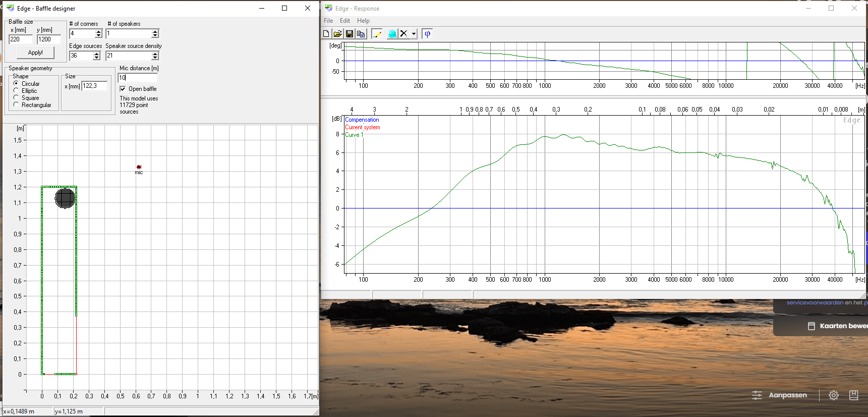Click the Edge Response window app icon
The height and width of the screenshot is (417, 868).
point(329,8)
